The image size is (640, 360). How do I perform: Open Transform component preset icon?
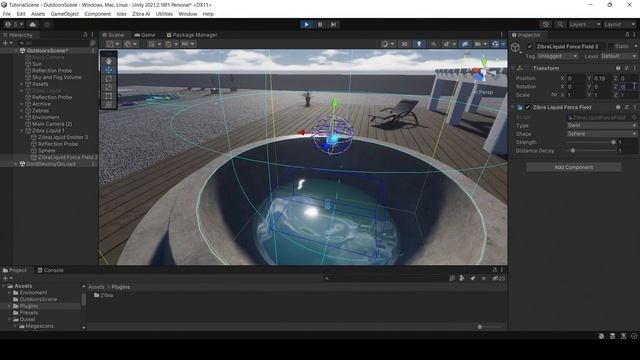626,68
